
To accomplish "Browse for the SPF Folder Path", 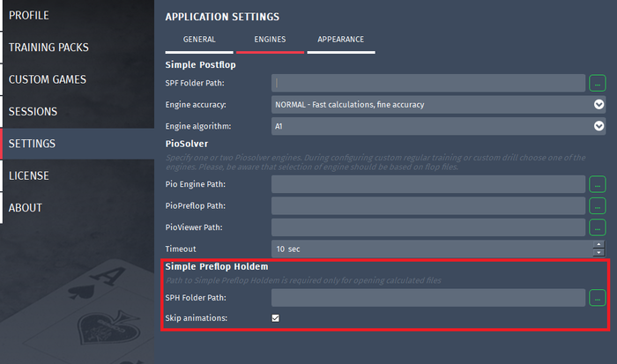I will click(598, 83).
